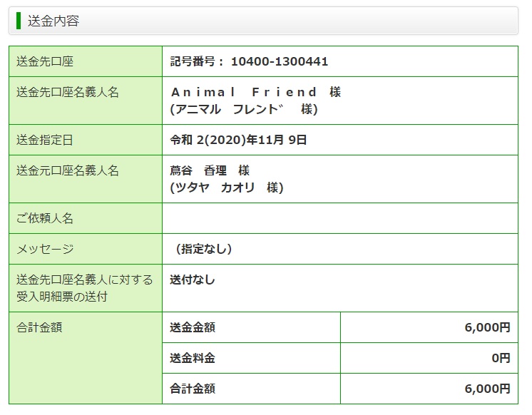
Task: Select the date 令和 2(2020)年11月 9日
Action: (x=239, y=140)
